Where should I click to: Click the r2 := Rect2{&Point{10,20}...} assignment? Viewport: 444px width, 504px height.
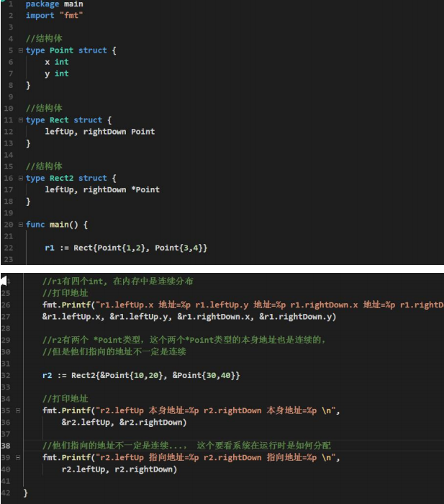pos(141,375)
